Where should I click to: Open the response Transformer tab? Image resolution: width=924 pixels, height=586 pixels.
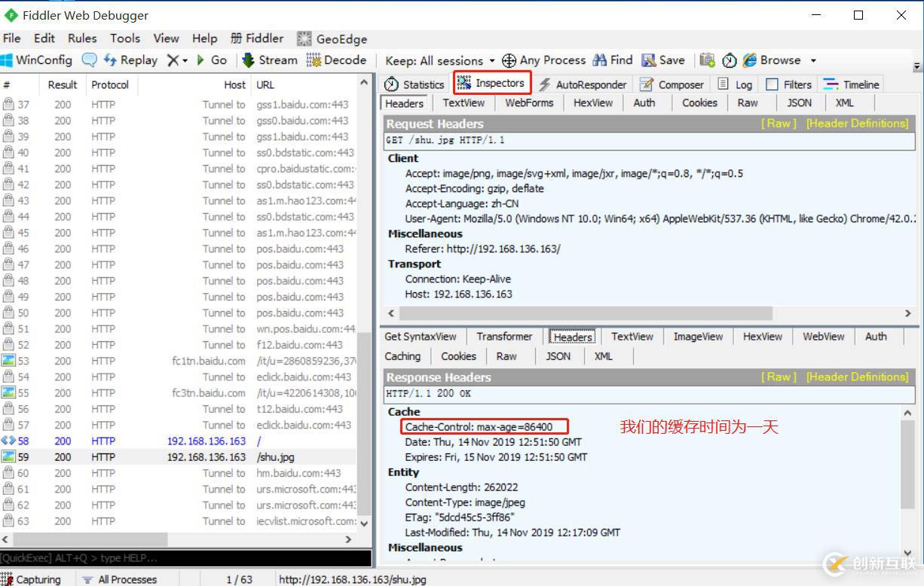[x=504, y=337]
